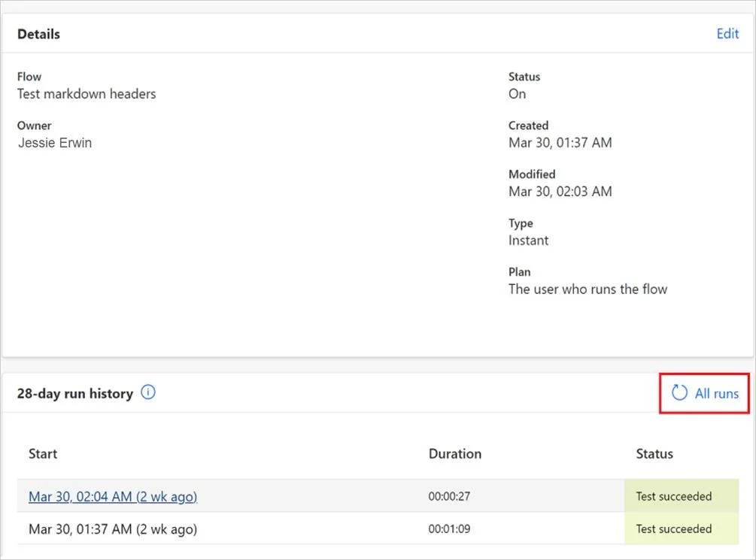Click Test succeeded status of 01:37 AM run

point(673,528)
